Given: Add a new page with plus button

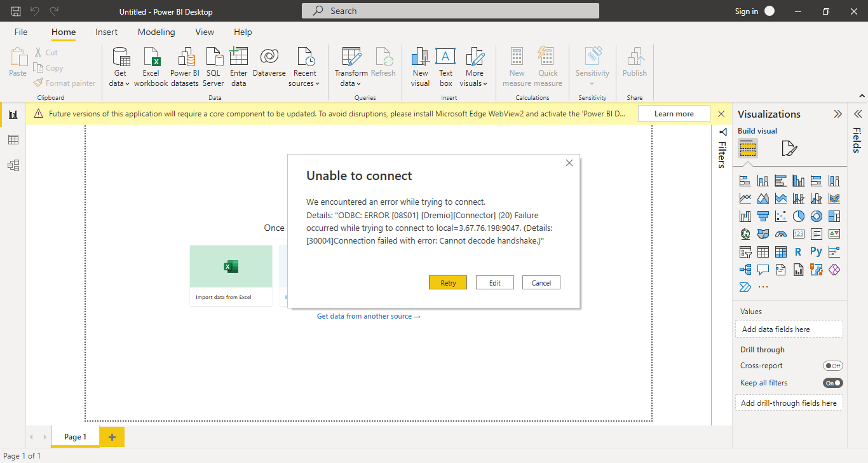Looking at the screenshot, I should tap(112, 437).
